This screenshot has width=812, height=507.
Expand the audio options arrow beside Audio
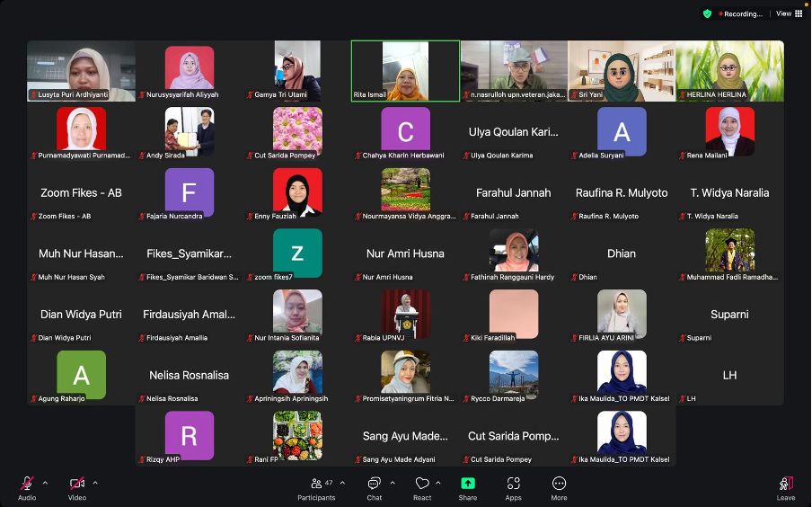(45, 483)
